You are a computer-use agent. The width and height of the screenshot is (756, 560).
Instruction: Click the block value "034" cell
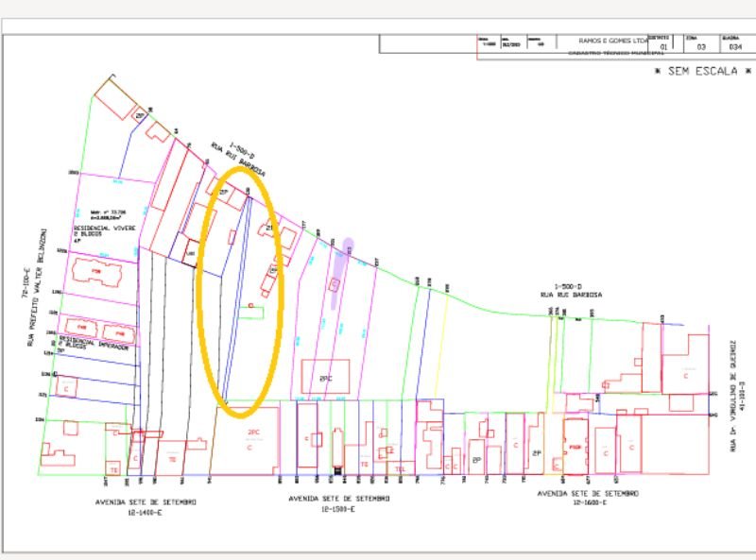point(735,47)
